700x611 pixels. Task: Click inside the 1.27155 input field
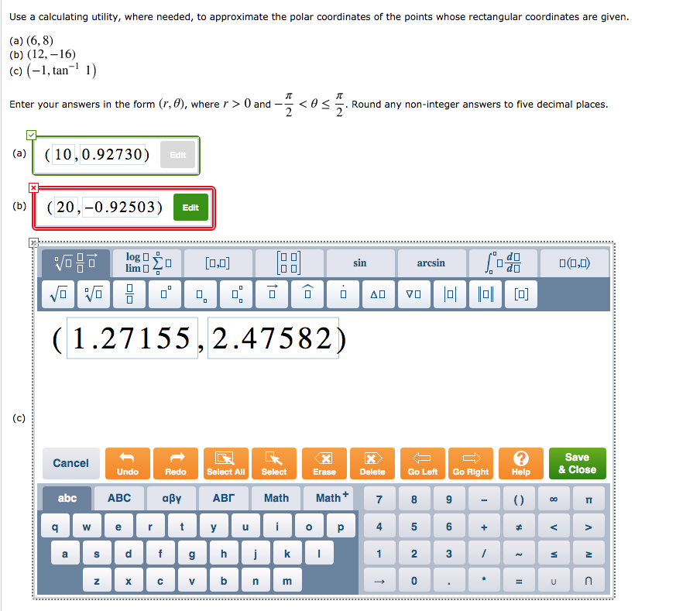[x=132, y=338]
